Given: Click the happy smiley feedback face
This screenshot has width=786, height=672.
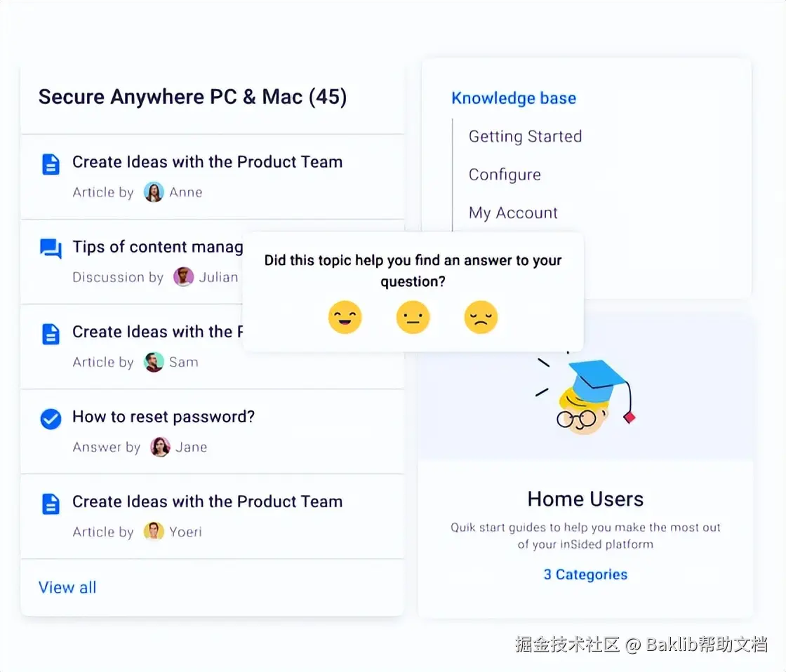Looking at the screenshot, I should pyautogui.click(x=345, y=317).
